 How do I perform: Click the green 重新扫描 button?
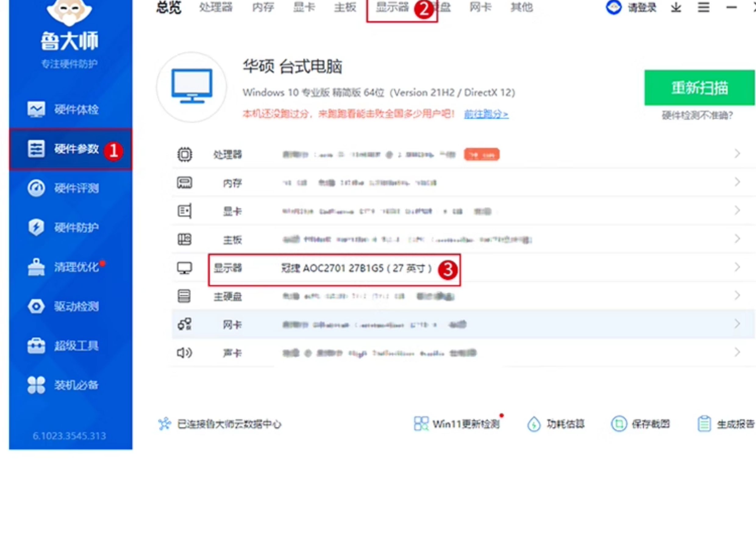point(700,87)
